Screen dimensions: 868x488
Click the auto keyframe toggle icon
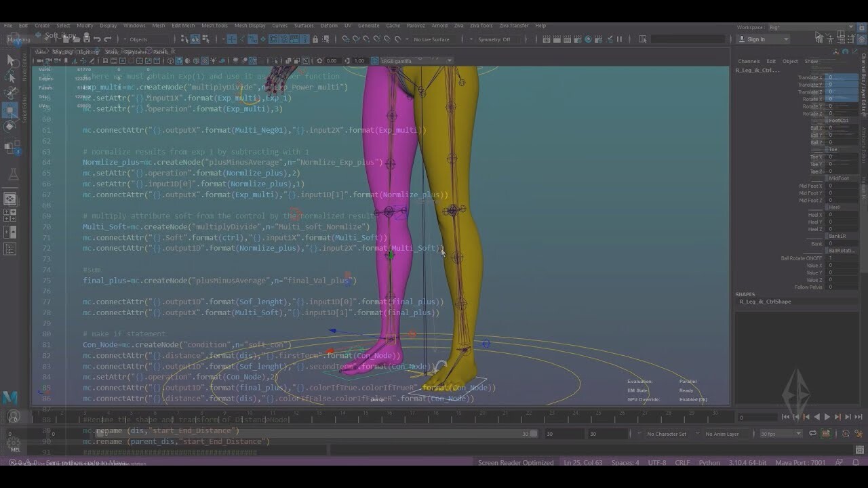tap(845, 434)
